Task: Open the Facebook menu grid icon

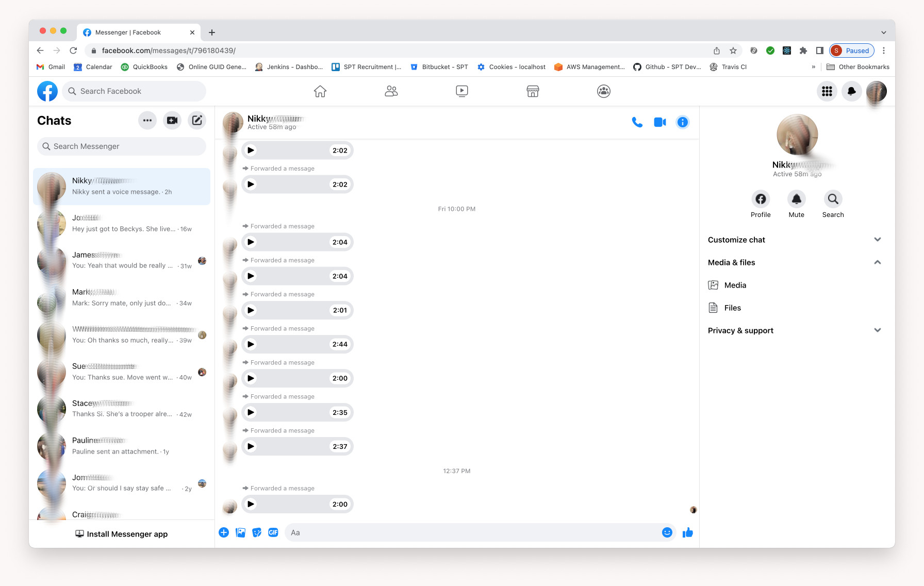Action: [827, 91]
